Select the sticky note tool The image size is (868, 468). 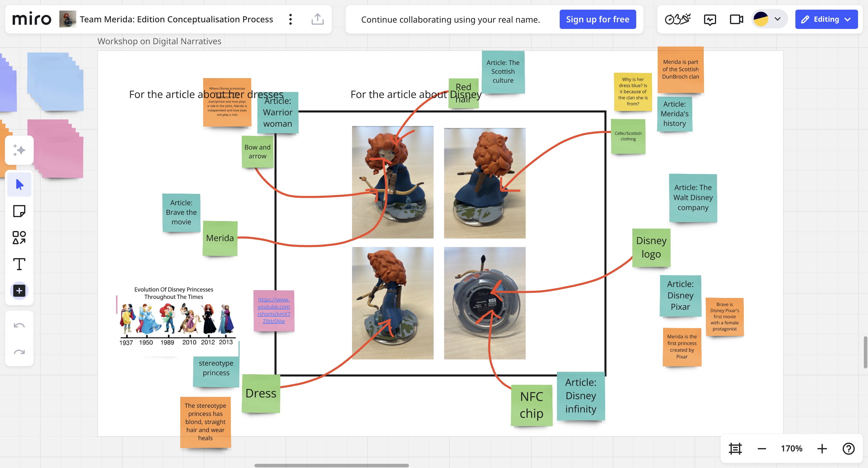tap(19, 211)
